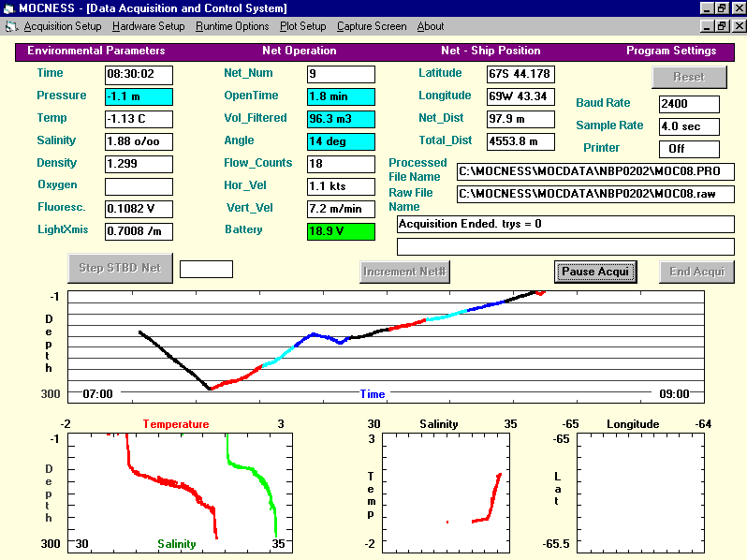Close the MOCNESS main window
747x560 pixels.
pos(739,8)
